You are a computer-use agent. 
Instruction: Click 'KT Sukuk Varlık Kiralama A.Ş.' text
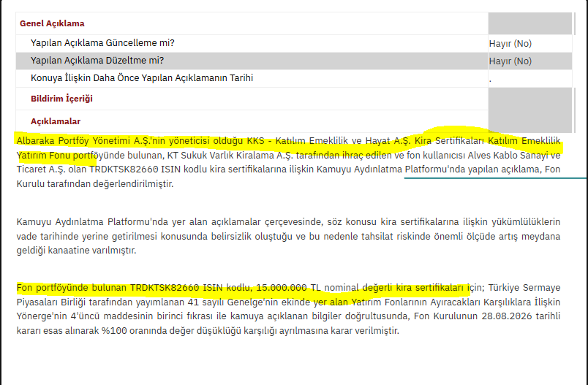pyautogui.click(x=230, y=155)
